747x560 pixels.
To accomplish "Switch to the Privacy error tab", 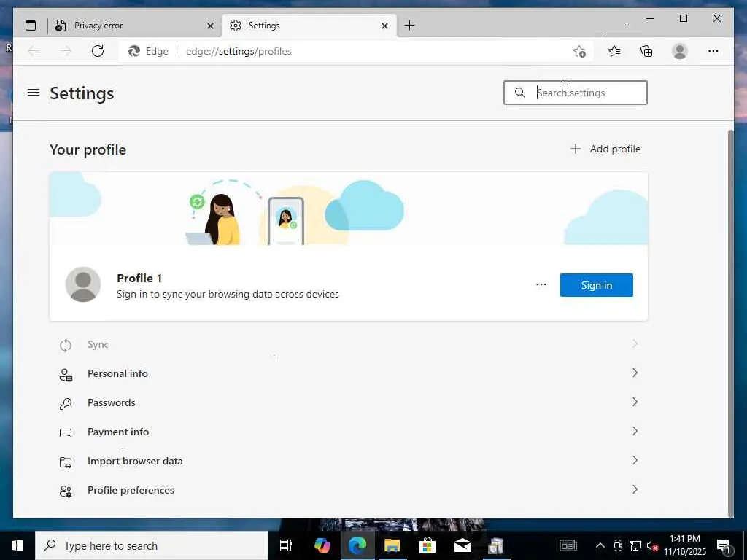I will pos(135,26).
